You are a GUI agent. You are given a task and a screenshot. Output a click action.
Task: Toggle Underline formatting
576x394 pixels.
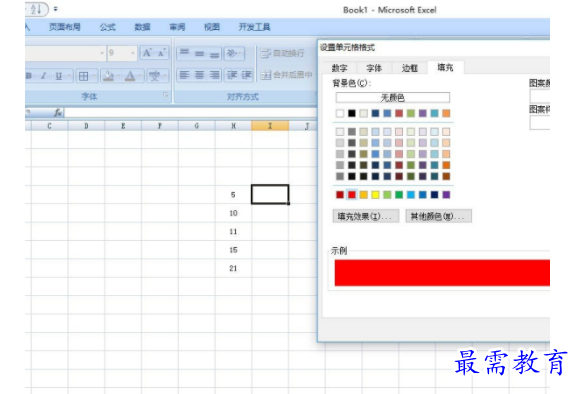[58, 76]
